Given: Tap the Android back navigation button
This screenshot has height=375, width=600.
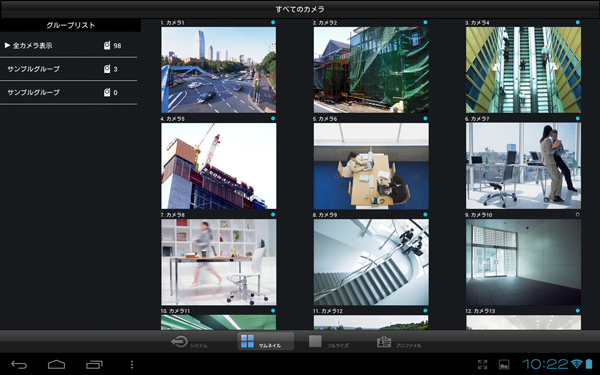Looking at the screenshot, I should [x=19, y=365].
